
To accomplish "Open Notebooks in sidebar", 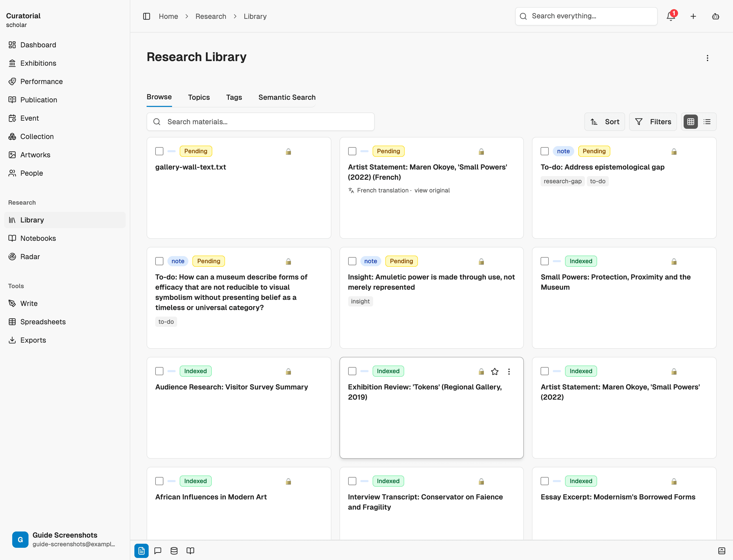I will (x=65, y=238).
